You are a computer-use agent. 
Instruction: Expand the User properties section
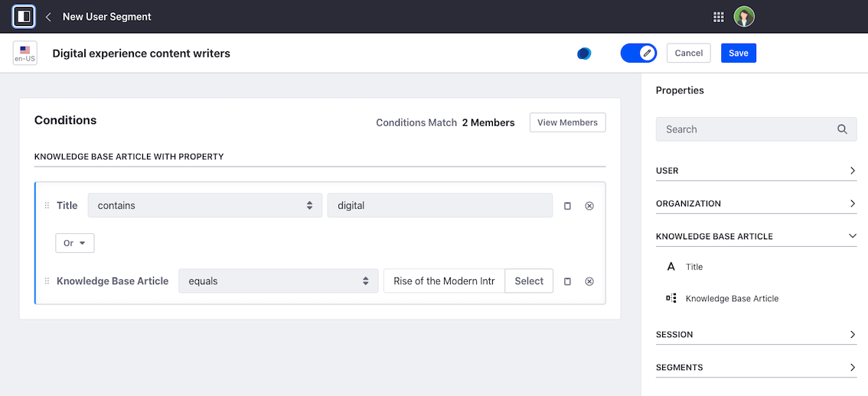[755, 170]
